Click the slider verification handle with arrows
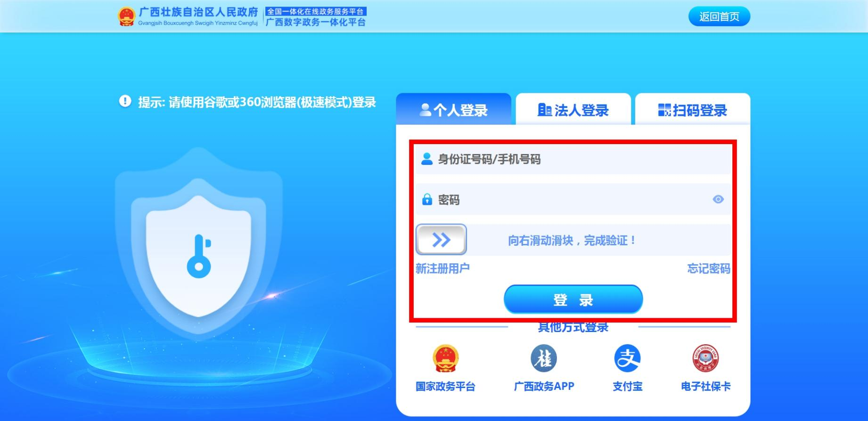 [441, 240]
